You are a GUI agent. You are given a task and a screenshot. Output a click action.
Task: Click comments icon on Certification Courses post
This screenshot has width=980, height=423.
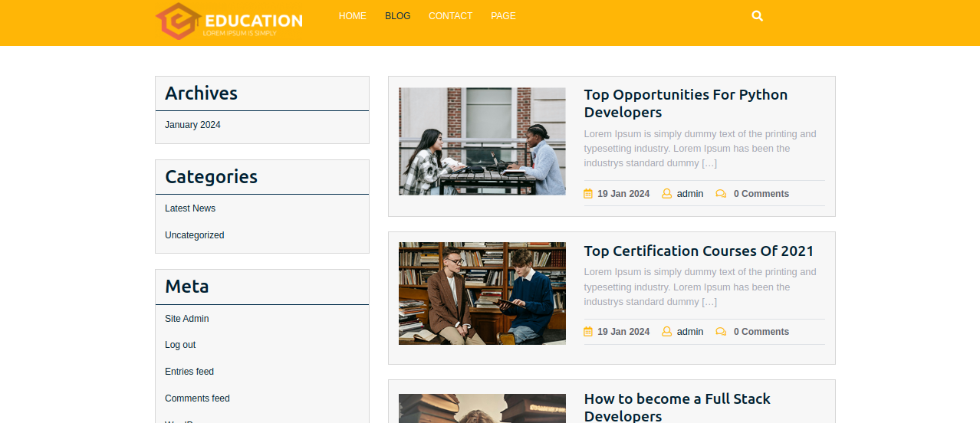pos(721,332)
